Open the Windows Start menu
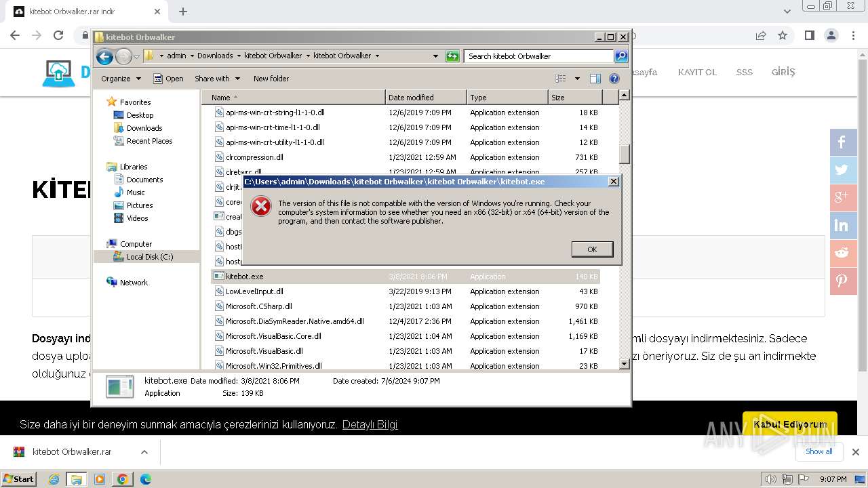Screen dimensions: 868x488 pos(18,479)
